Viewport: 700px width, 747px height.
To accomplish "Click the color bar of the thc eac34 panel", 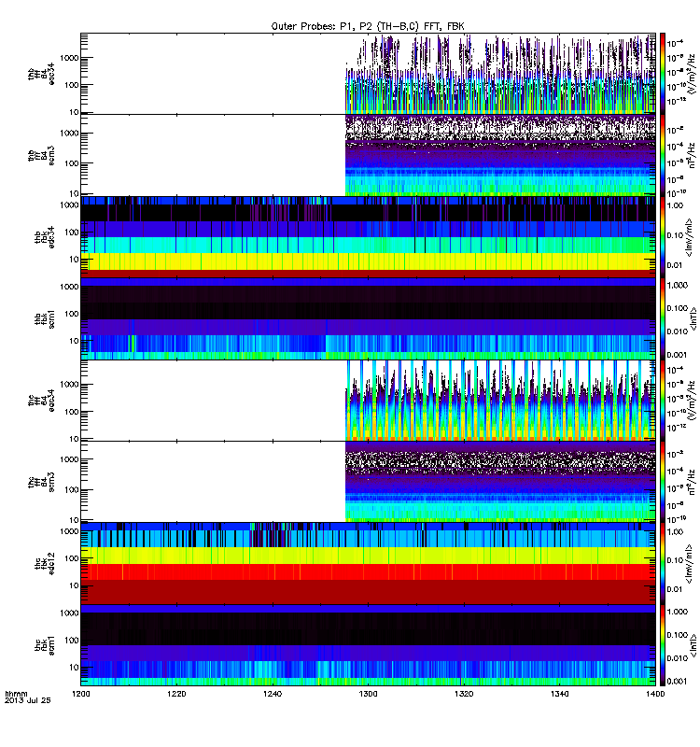I will click(663, 401).
